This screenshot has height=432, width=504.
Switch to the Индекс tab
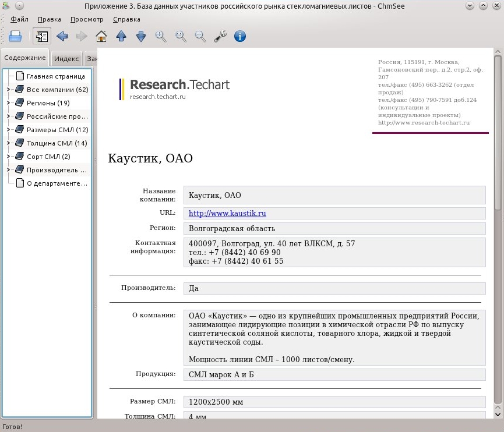[x=66, y=59]
